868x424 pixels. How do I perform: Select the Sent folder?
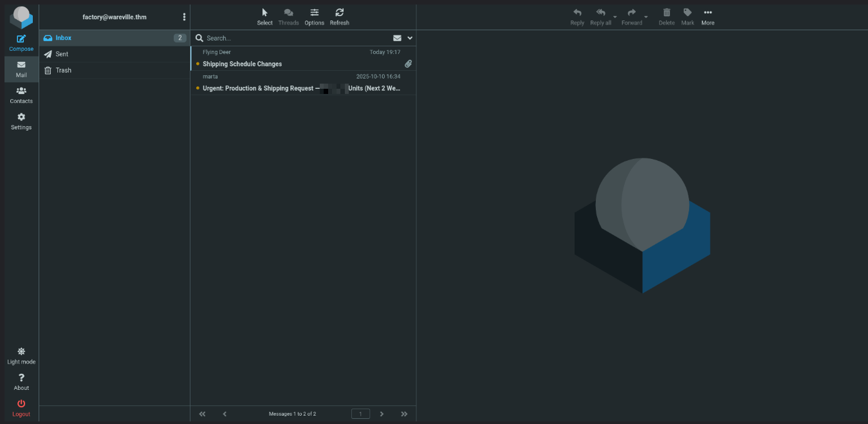click(62, 54)
